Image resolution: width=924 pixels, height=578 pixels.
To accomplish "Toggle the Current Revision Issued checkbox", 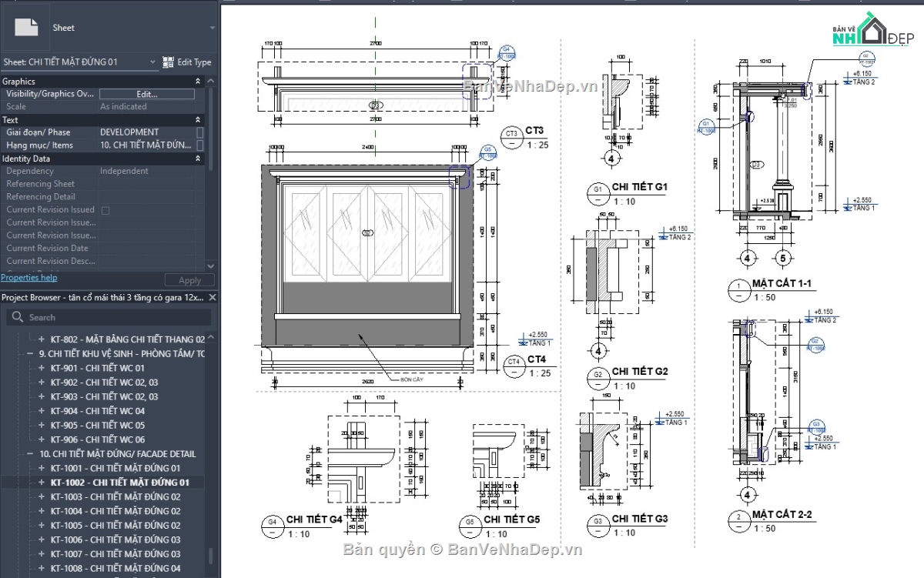I will (x=105, y=210).
